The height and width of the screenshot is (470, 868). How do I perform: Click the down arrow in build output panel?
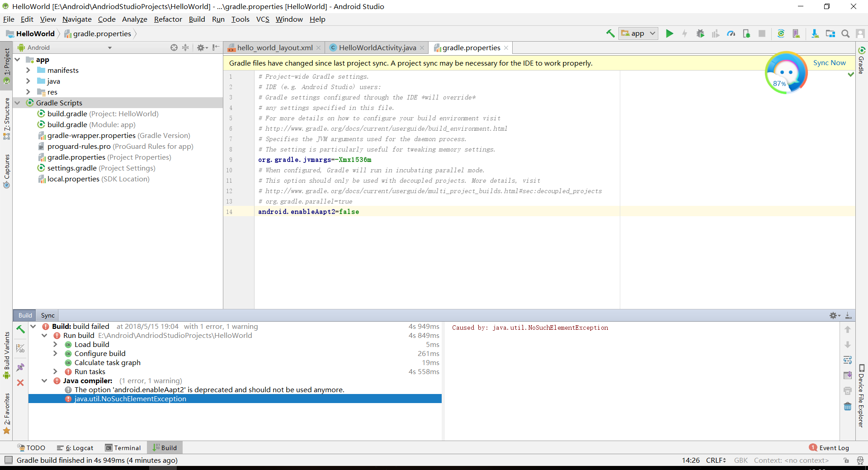(x=848, y=345)
